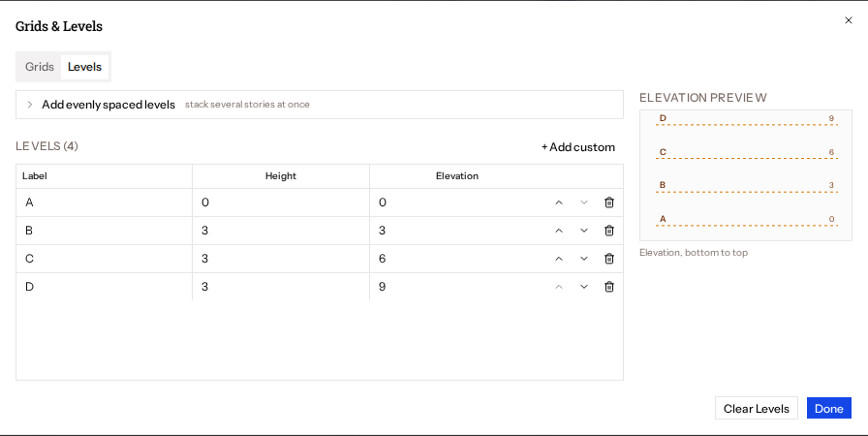The width and height of the screenshot is (868, 436).
Task: Edit the height value of level A
Action: [281, 202]
